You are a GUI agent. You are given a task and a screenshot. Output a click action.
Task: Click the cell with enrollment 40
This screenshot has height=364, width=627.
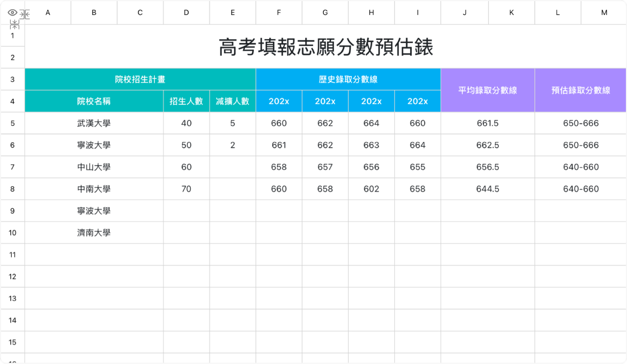point(186,123)
